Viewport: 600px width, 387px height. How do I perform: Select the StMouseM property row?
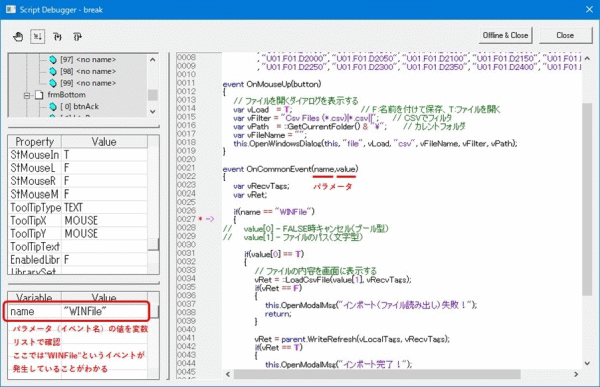tap(78, 194)
